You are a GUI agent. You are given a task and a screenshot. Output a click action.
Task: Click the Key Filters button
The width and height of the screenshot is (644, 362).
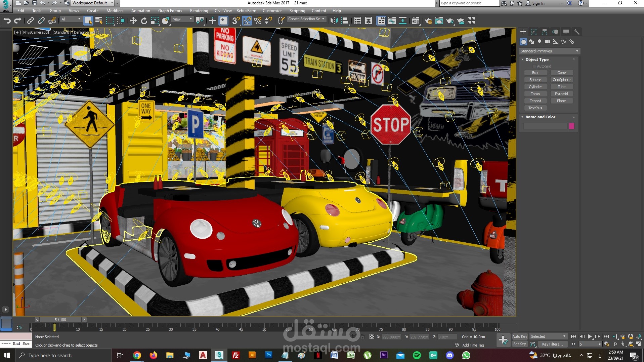pyautogui.click(x=552, y=344)
